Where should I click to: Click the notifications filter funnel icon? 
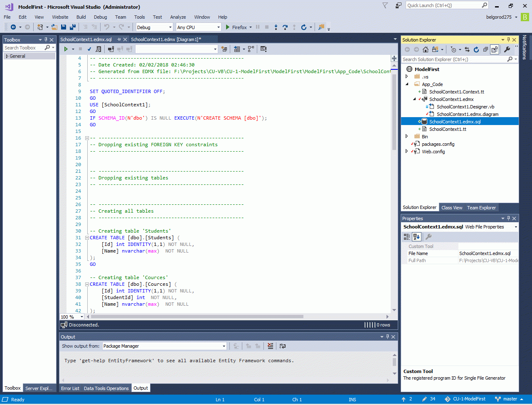pyautogui.click(x=385, y=5)
